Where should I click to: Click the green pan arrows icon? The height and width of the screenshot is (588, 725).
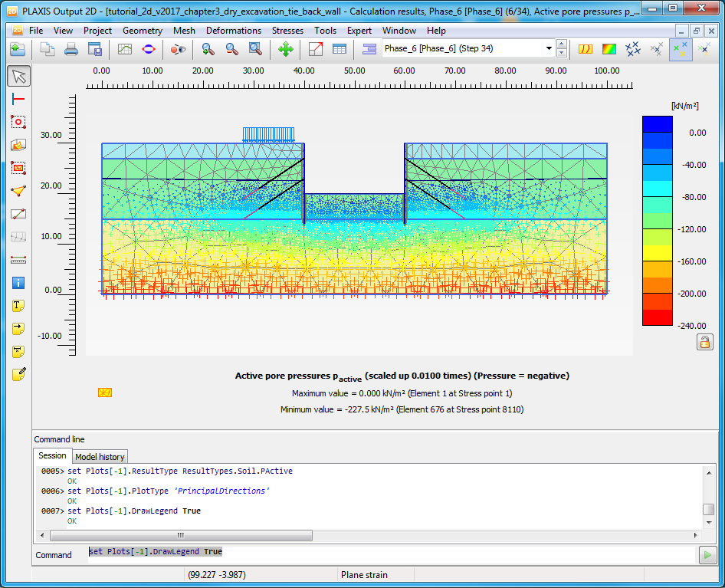pos(285,49)
